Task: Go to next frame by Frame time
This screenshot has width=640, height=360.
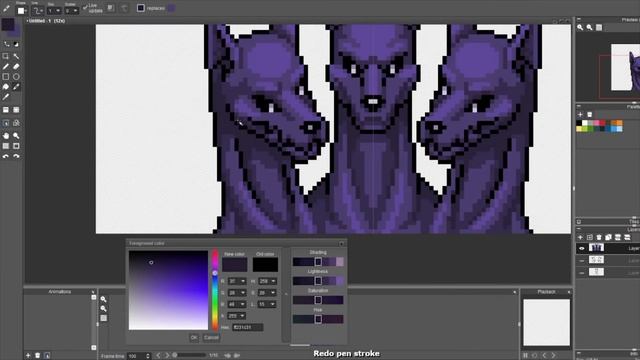Action: [167, 356]
